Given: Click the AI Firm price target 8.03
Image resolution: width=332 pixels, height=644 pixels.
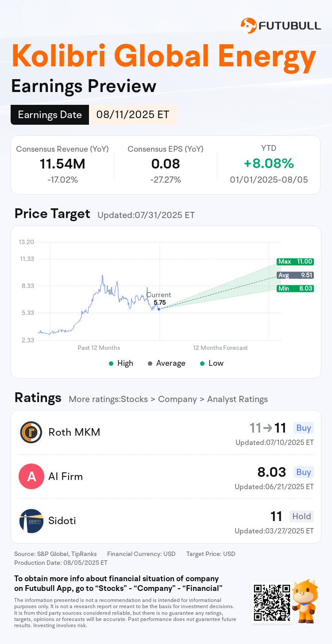Looking at the screenshot, I should point(272,472).
